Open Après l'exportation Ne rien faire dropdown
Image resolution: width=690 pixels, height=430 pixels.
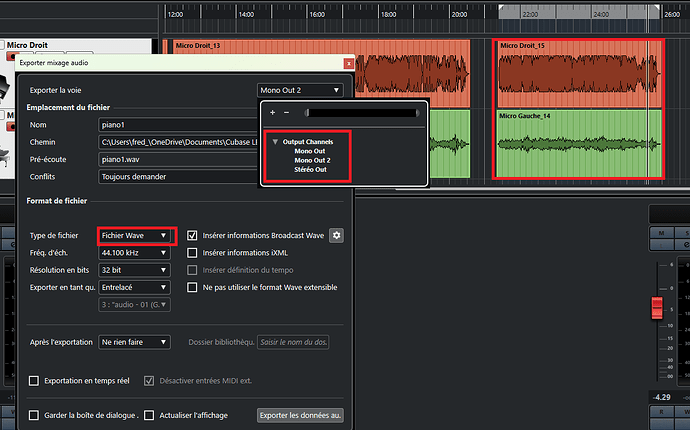[x=134, y=342]
